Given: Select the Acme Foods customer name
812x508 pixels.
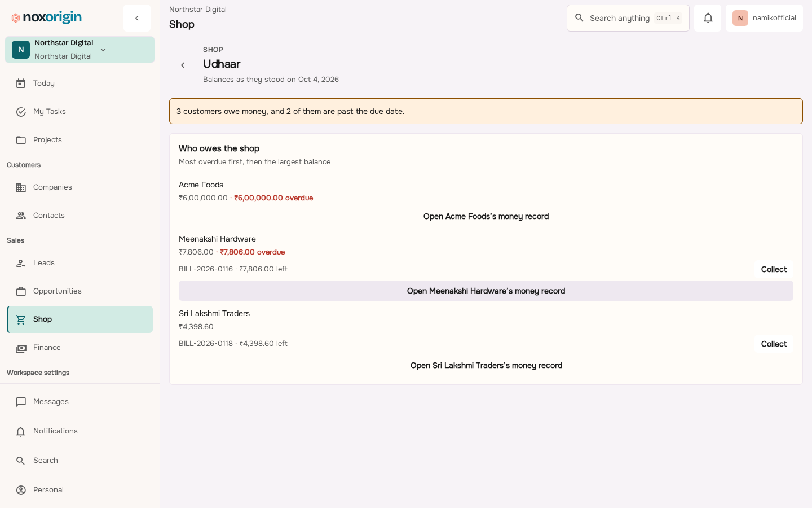Looking at the screenshot, I should tap(201, 185).
